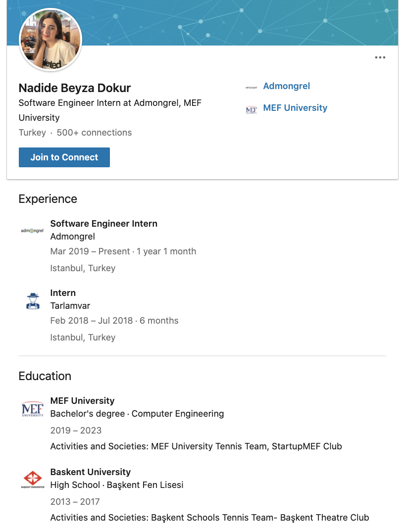Open the Software Engineer Intern position title
This screenshot has height=532, width=404.
pyautogui.click(x=103, y=224)
